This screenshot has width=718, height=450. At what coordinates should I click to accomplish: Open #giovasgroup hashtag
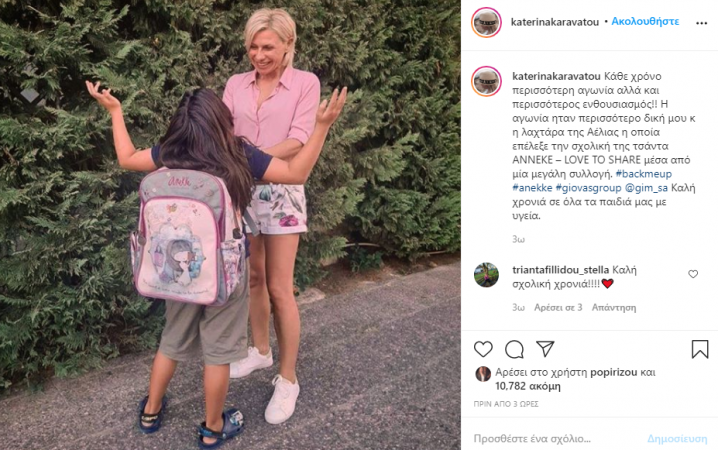coord(588,188)
